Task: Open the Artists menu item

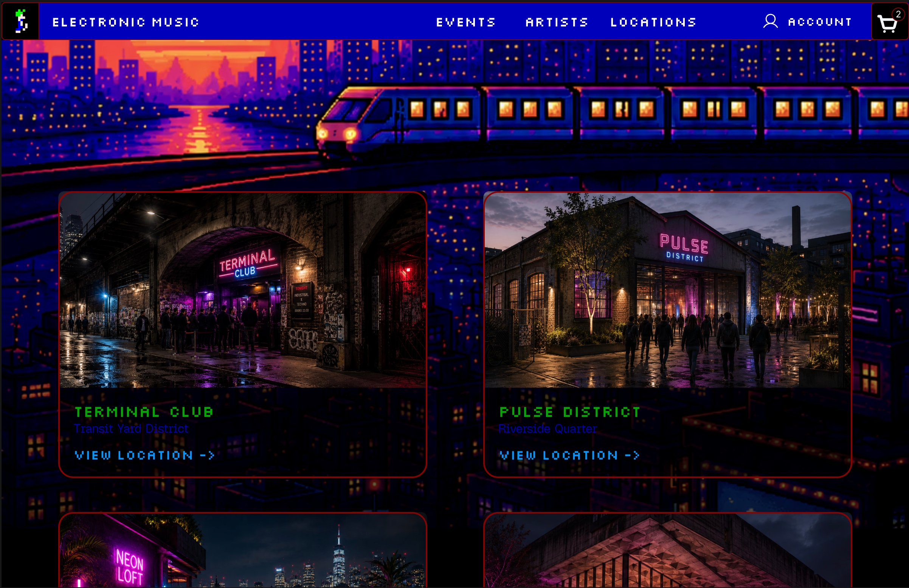Action: (x=557, y=22)
